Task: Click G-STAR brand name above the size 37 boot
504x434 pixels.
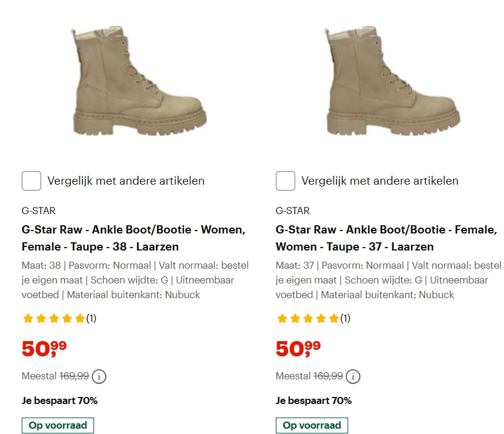Action: pos(293,211)
